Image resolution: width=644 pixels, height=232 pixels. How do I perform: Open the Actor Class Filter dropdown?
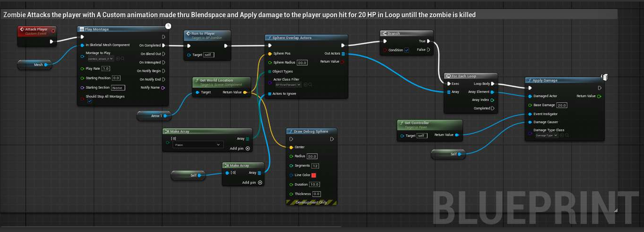pyautogui.click(x=288, y=85)
